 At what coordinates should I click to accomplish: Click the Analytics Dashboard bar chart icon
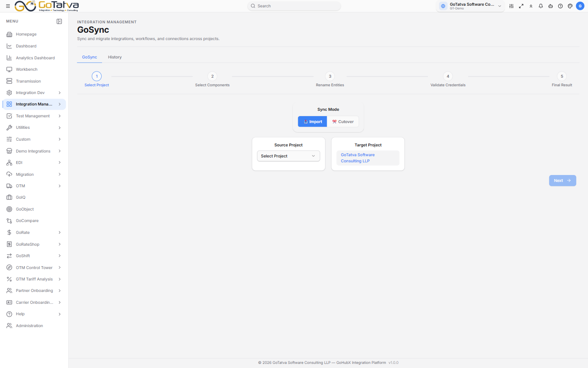[9, 58]
